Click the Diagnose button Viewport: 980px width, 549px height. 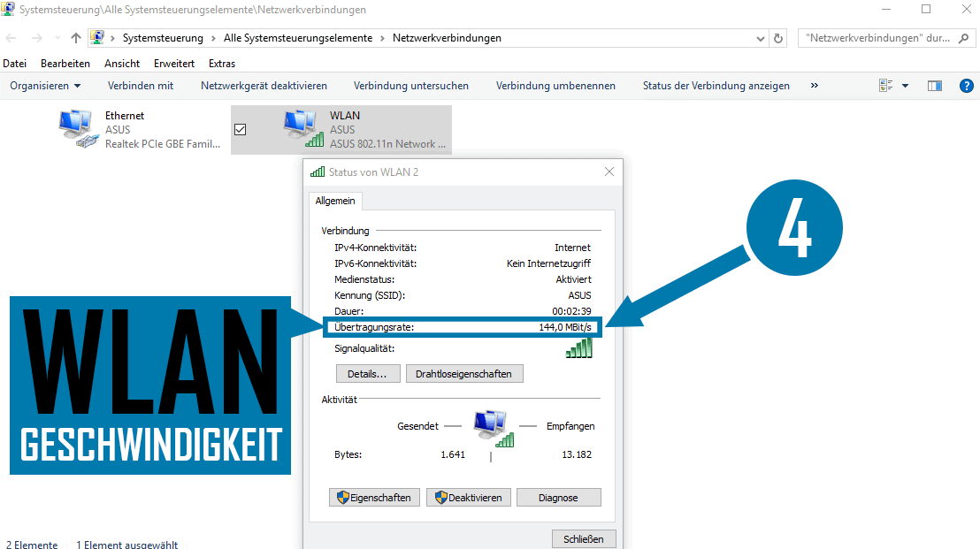tap(558, 497)
